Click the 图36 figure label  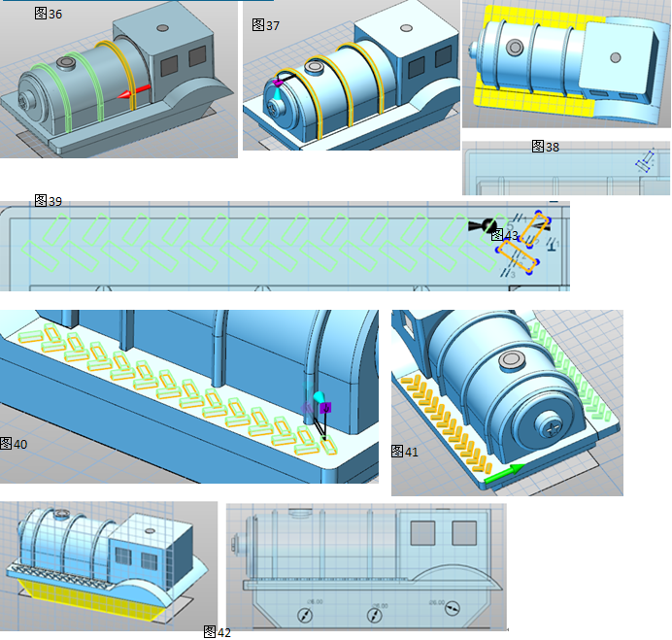click(x=48, y=14)
